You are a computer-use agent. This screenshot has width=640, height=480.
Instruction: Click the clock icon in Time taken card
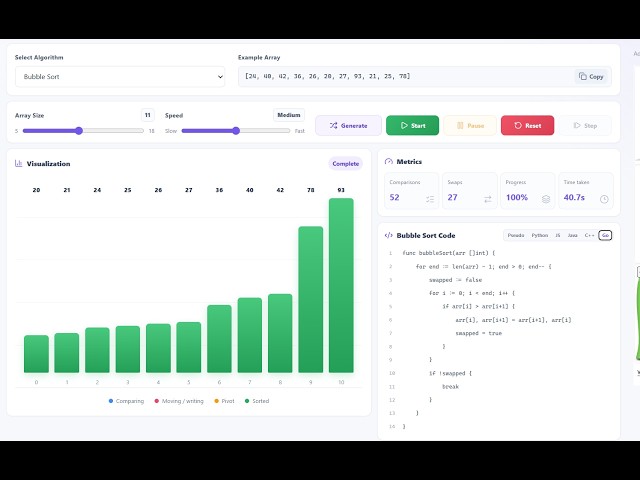pos(604,199)
